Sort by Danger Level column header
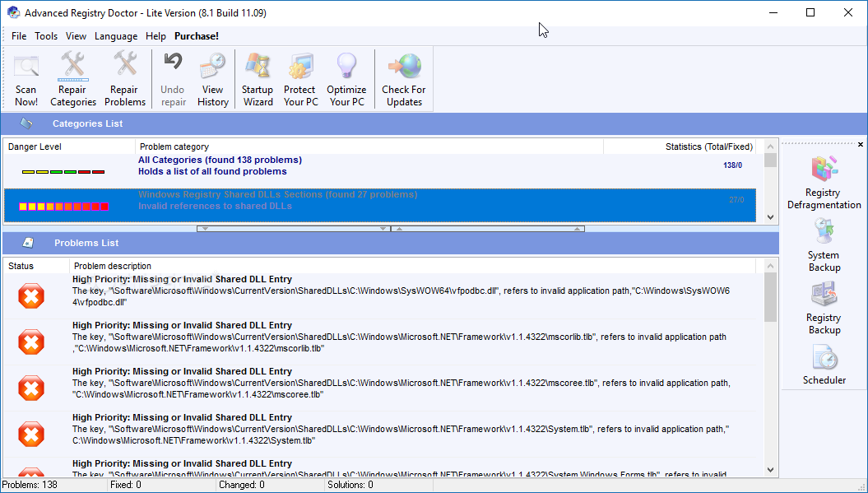868x493 pixels. (x=70, y=147)
